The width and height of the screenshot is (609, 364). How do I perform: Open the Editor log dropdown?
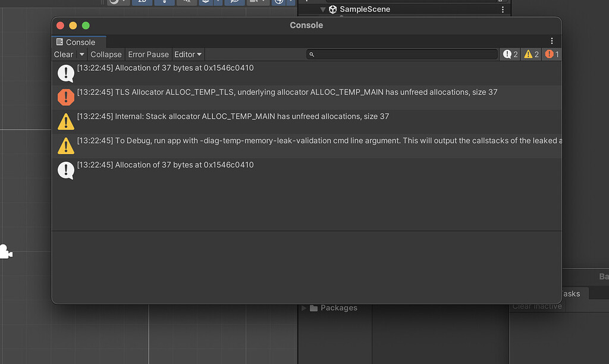tap(188, 54)
